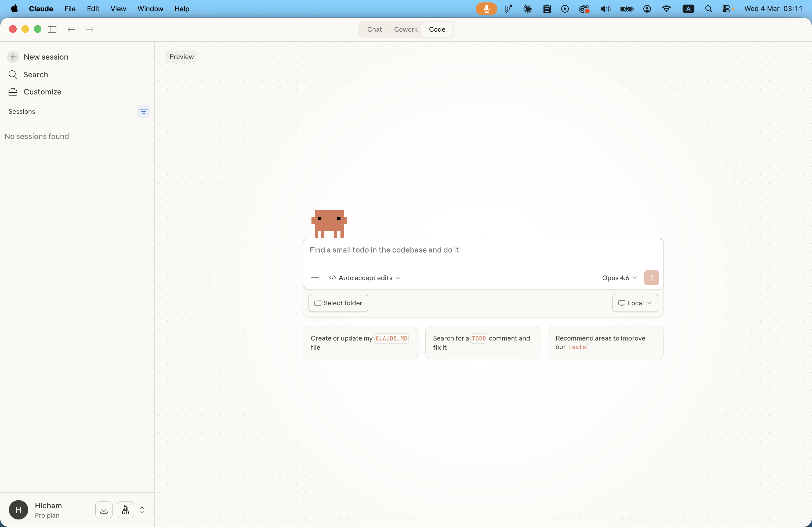
Task: Toggle the sidebar panel icon
Action: pyautogui.click(x=52, y=29)
